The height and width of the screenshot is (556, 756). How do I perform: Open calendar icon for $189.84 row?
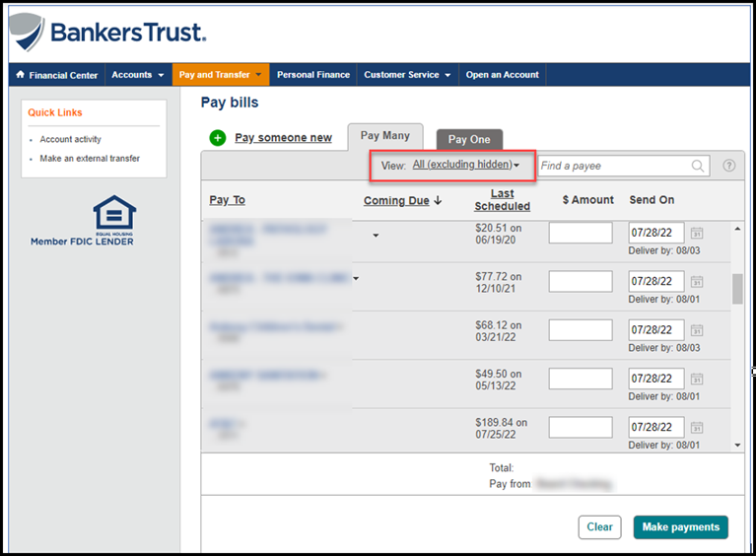click(x=697, y=428)
